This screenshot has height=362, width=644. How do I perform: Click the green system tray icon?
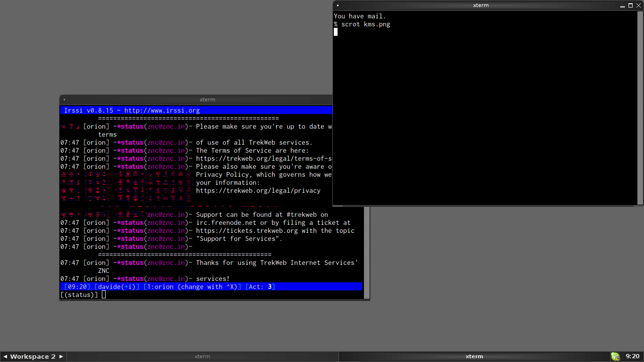(615, 357)
